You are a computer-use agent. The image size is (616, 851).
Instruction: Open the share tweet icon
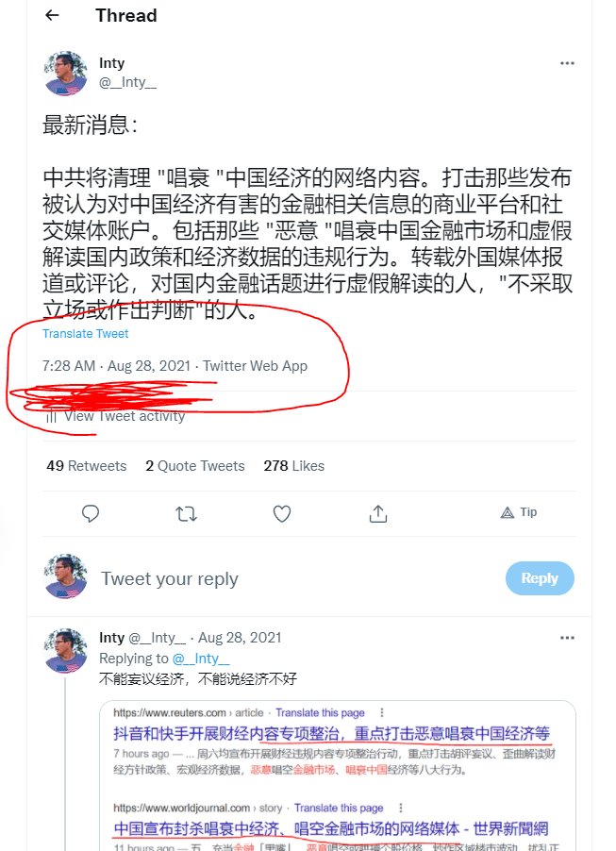(377, 513)
